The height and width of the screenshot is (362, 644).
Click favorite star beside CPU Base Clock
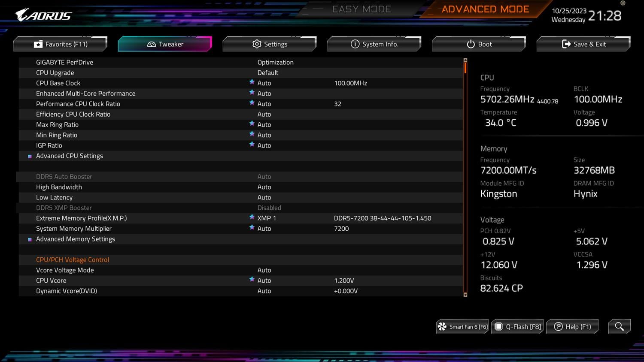[252, 82]
